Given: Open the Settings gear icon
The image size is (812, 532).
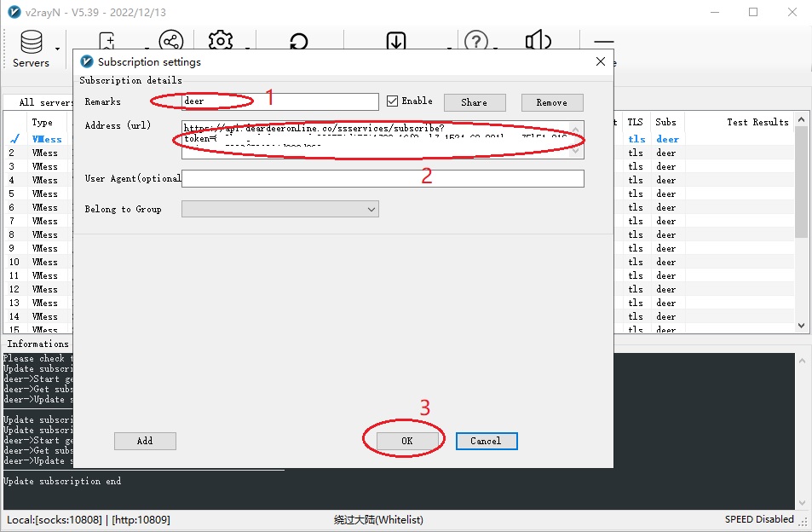Looking at the screenshot, I should click(x=221, y=42).
